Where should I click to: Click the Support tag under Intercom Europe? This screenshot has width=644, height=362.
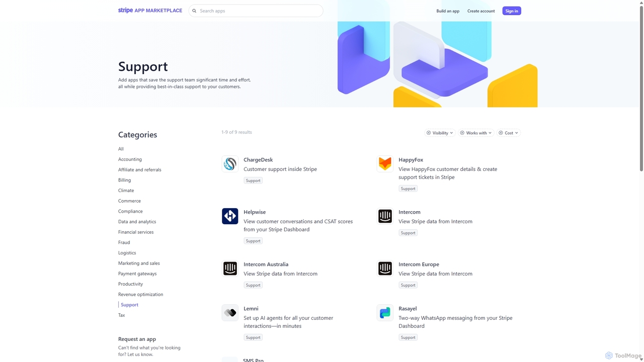[x=408, y=285]
